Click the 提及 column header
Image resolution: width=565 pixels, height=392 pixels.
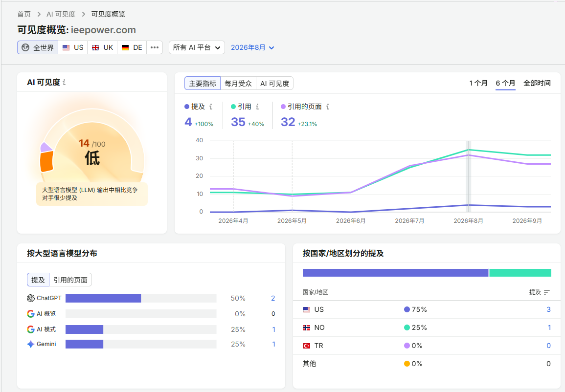pos(535,292)
